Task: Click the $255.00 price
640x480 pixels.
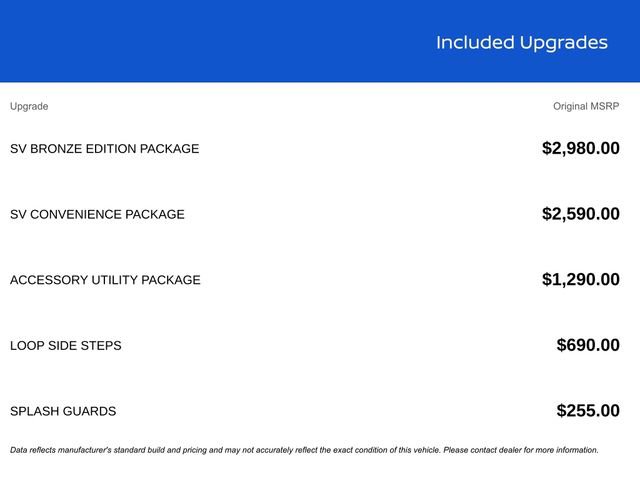Action: point(587,411)
